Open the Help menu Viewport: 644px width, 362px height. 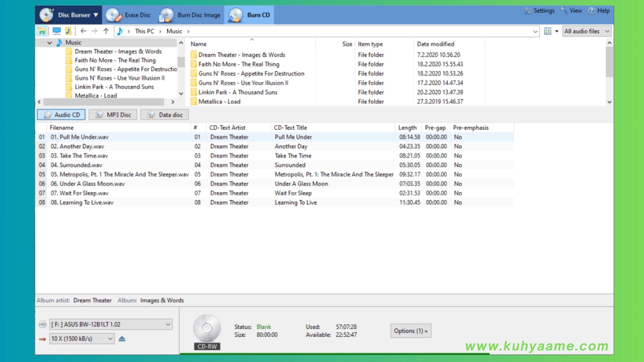599,11
